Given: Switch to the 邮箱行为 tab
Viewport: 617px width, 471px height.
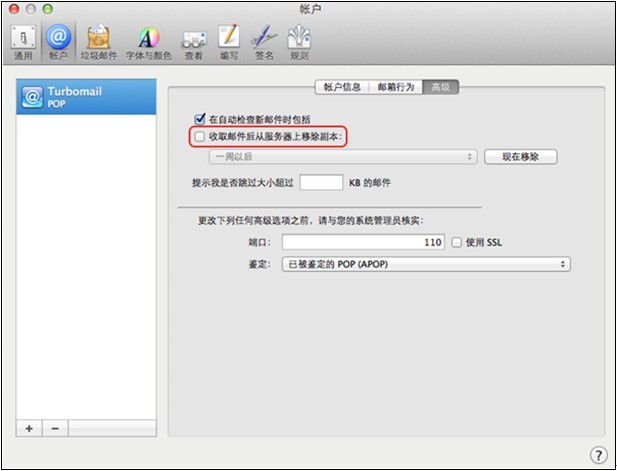Looking at the screenshot, I should pos(394,87).
